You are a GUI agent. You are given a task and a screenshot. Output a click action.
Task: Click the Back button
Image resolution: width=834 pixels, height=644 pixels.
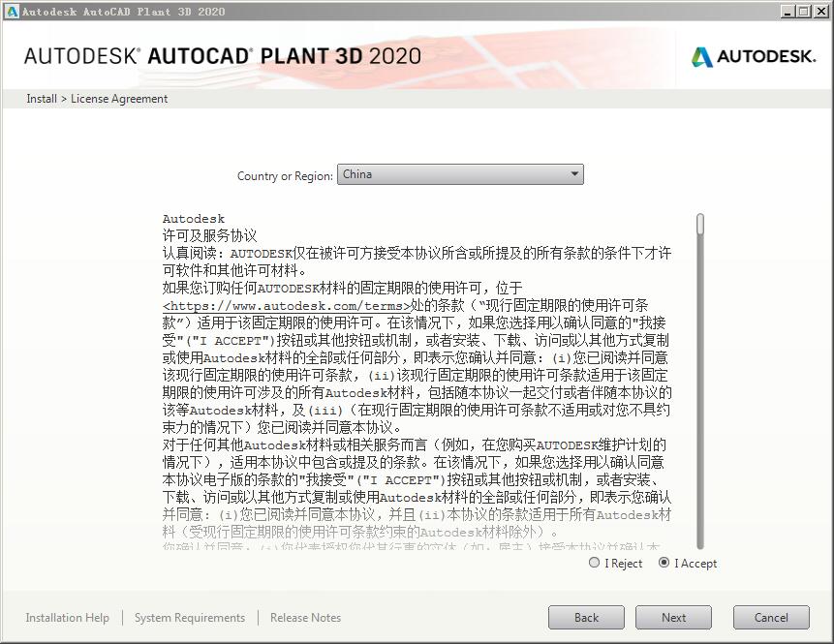(586, 618)
